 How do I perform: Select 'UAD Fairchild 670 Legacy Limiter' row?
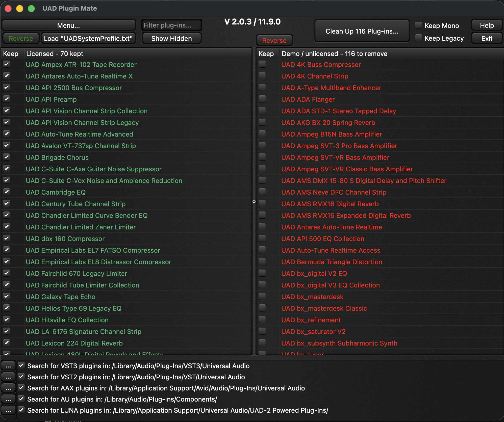127,274
